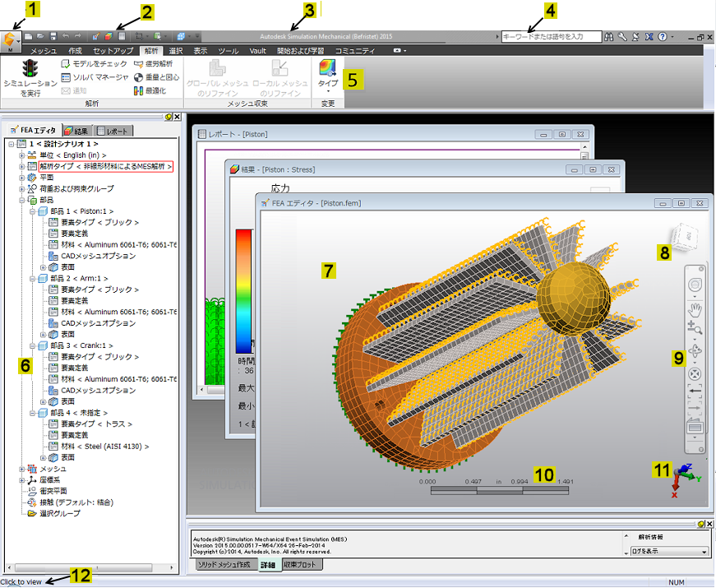Viewport: 716px width, 588px height.
Task: Click the XYZ axis triad indicator
Action: click(x=686, y=480)
